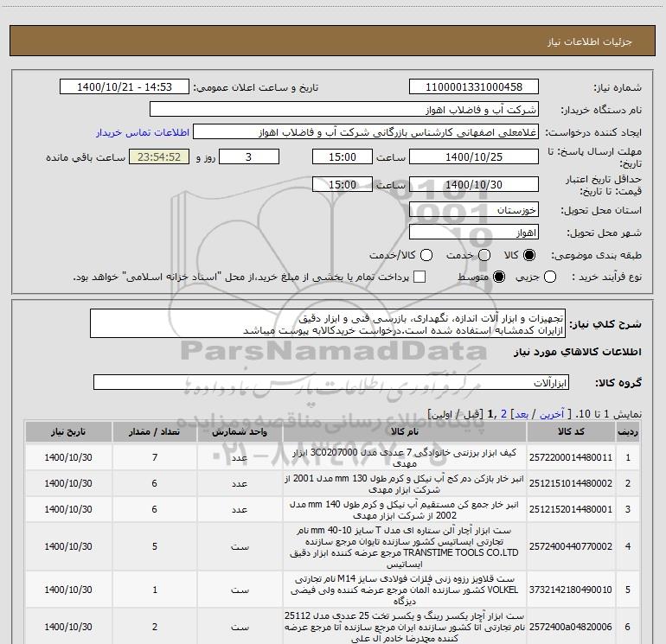Image resolution: width=666 pixels, height=644 pixels.
Task: Click product code 2512151014480002
Action: [x=571, y=483]
